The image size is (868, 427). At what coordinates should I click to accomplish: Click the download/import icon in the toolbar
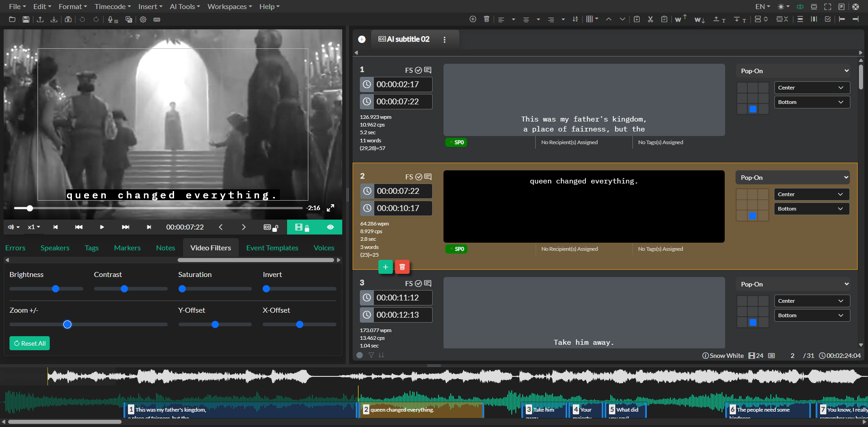pos(54,19)
